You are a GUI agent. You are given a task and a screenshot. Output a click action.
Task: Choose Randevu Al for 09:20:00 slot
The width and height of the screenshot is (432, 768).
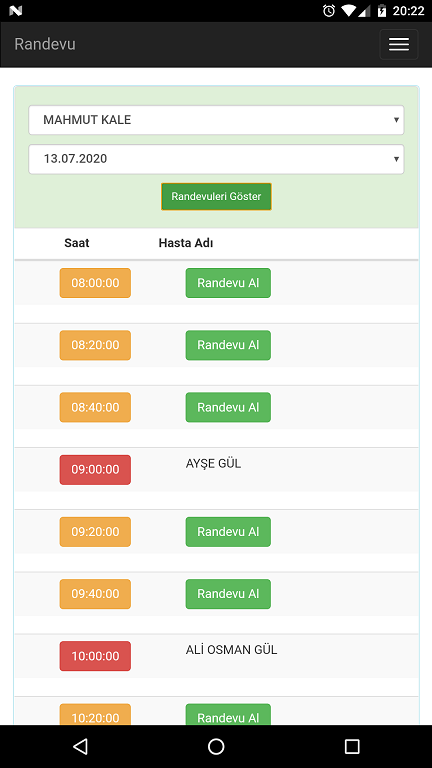pyautogui.click(x=228, y=531)
